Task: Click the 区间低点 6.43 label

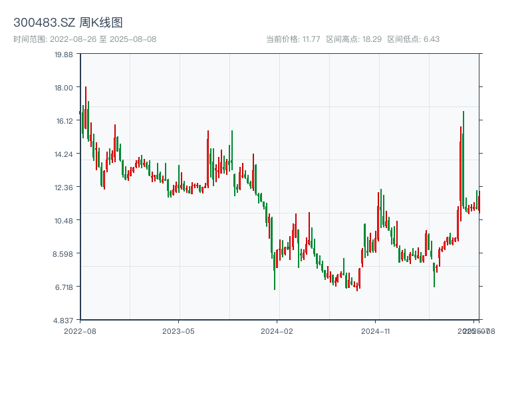Action: (x=414, y=39)
